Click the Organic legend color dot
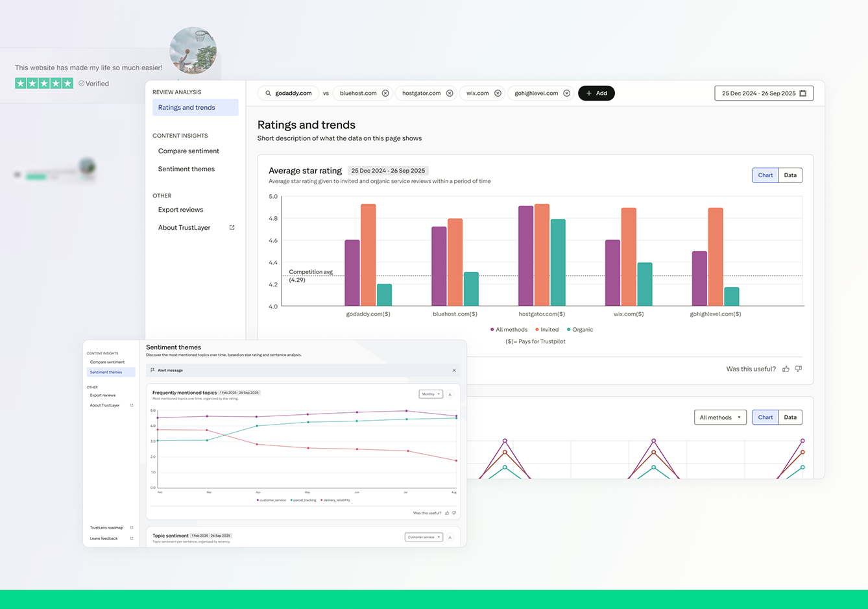Viewport: 868px width, 609px height. click(x=569, y=330)
